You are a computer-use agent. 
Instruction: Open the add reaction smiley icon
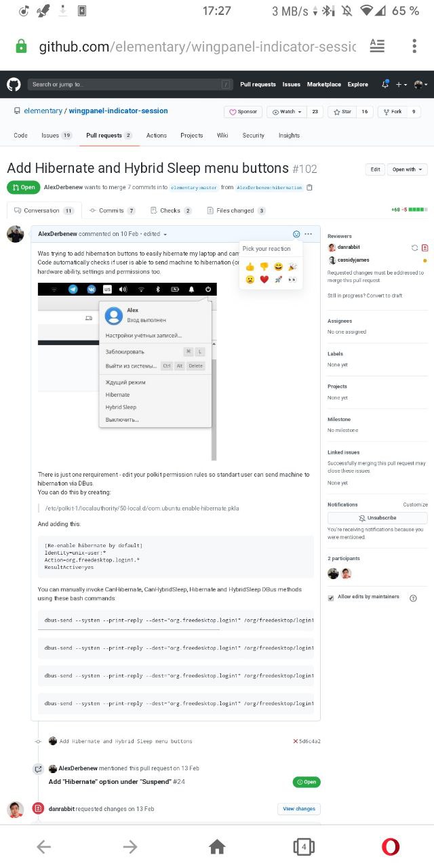(x=296, y=234)
